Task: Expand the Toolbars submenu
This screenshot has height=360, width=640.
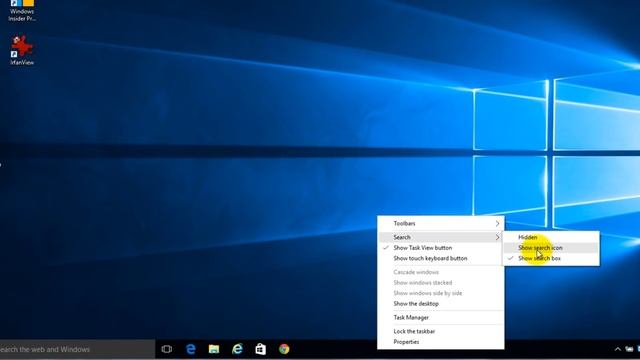Action: (441, 223)
